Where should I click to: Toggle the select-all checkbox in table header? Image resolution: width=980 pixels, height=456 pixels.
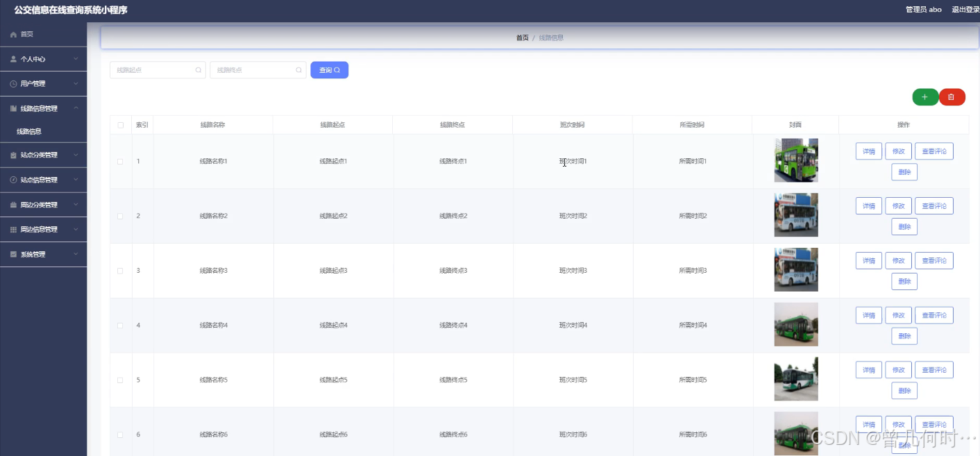pyautogui.click(x=121, y=125)
